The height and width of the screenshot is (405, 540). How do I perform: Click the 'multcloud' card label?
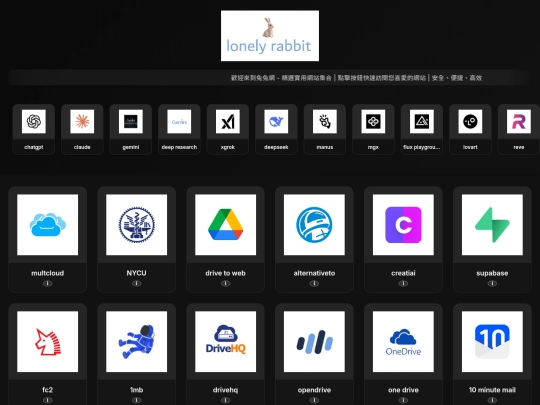(x=48, y=273)
